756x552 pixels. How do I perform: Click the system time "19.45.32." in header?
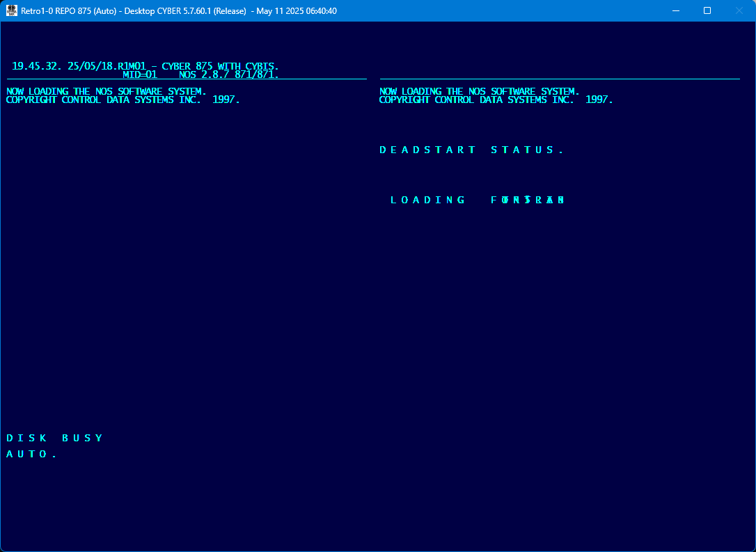point(37,66)
